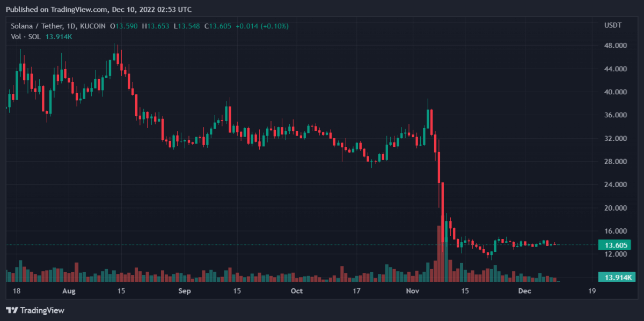This screenshot has height=321, width=644.
Task: Click the Oct marker on time axis
Action: click(296, 291)
